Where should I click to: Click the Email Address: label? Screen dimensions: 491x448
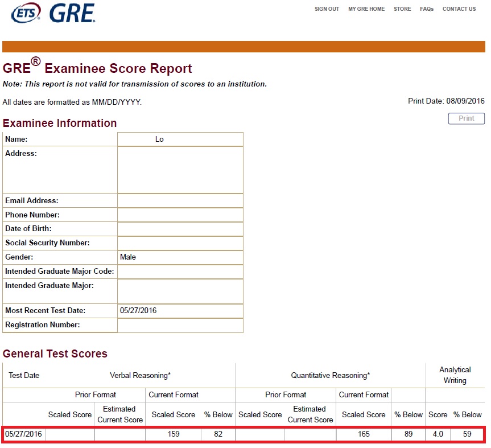[x=32, y=200]
